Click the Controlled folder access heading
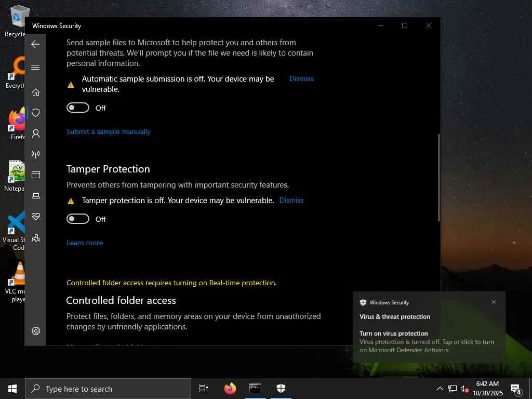The height and width of the screenshot is (399, 532). click(x=121, y=301)
